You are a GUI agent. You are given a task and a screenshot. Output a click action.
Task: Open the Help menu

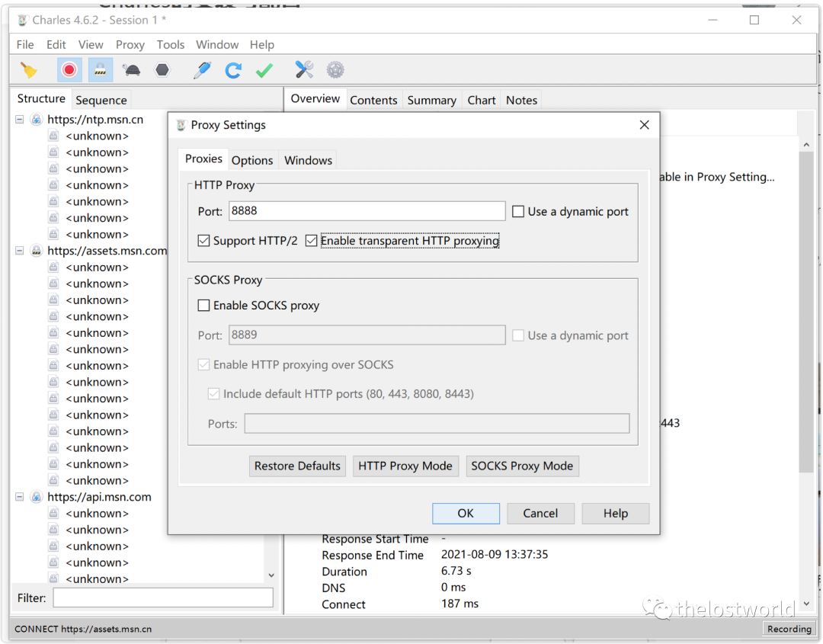(262, 45)
